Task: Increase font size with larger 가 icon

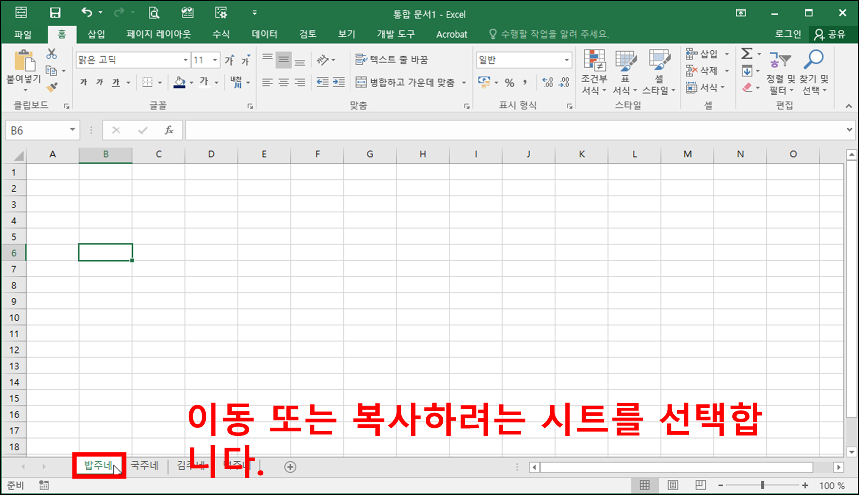Action: pos(229,60)
